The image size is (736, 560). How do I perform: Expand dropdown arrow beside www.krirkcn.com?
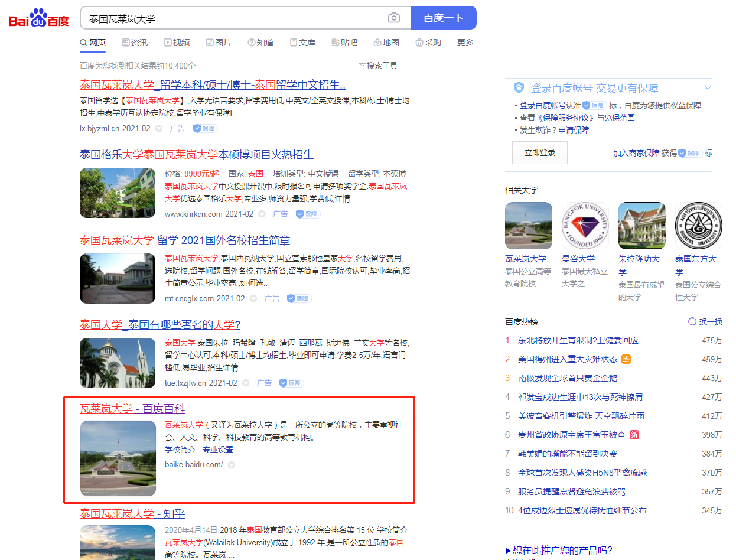(262, 214)
